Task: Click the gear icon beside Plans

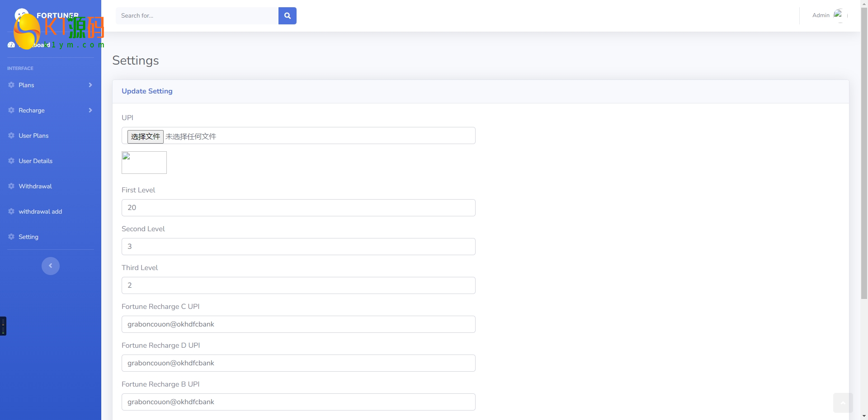Action: pos(11,85)
